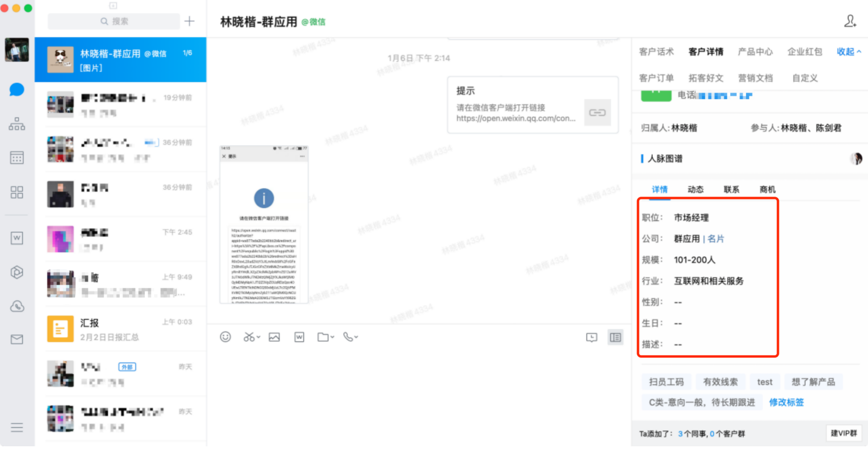The width and height of the screenshot is (868, 451).
Task: Open the Contacts organization chart icon
Action: (17, 124)
